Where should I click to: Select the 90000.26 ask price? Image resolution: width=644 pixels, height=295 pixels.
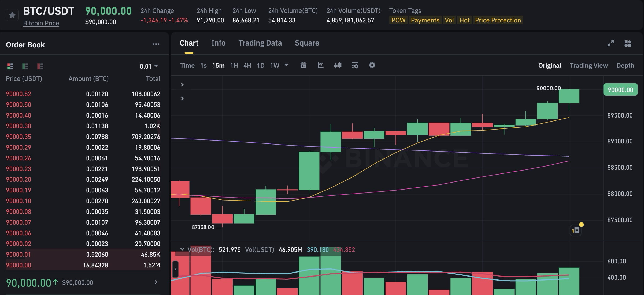pos(18,158)
